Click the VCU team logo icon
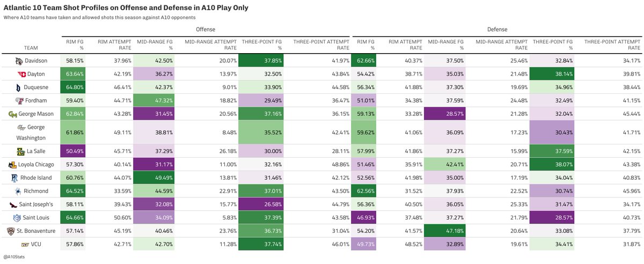644x264 pixels. point(19,245)
